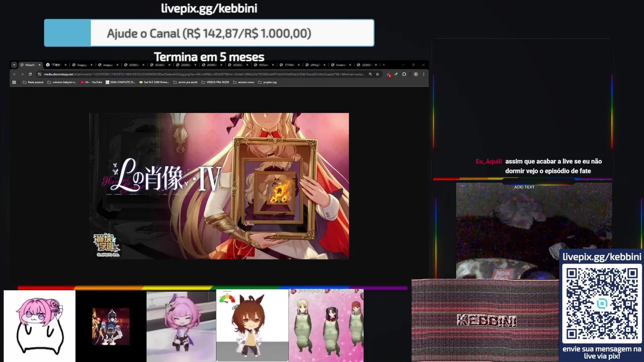Close the HDwxTo tab
This screenshot has width=644, height=362.
pos(40,65)
